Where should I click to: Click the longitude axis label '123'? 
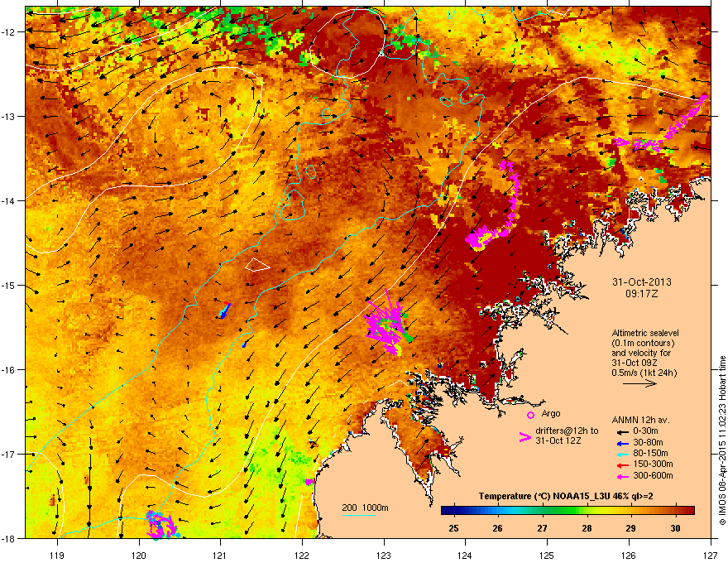384,556
